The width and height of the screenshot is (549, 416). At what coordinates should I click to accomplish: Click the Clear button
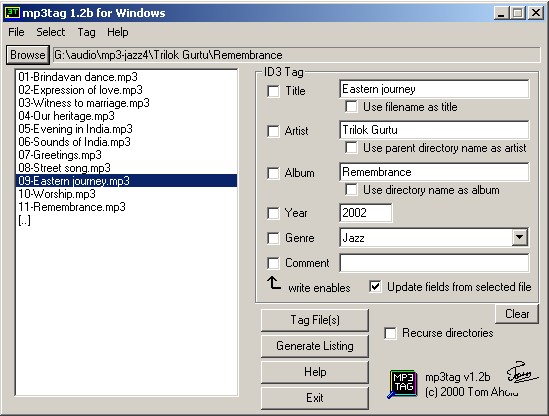pos(517,314)
